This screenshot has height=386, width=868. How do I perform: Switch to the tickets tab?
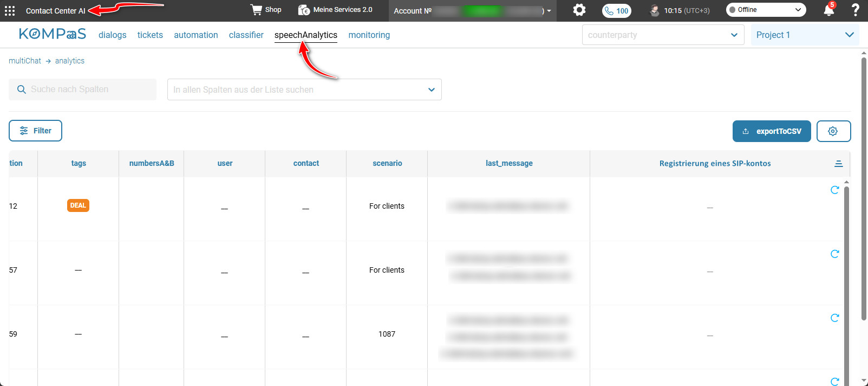click(150, 35)
